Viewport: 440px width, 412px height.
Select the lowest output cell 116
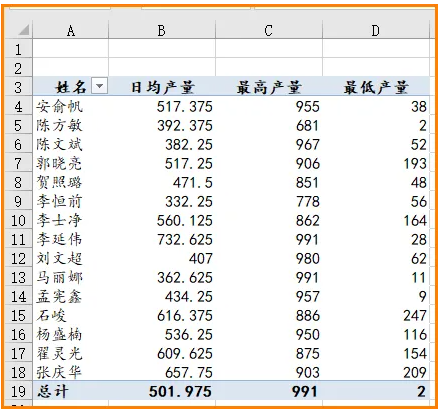click(376, 334)
